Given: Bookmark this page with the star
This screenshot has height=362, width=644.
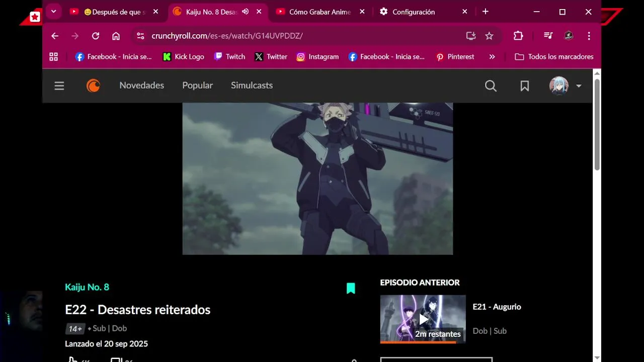Looking at the screenshot, I should pos(489,36).
